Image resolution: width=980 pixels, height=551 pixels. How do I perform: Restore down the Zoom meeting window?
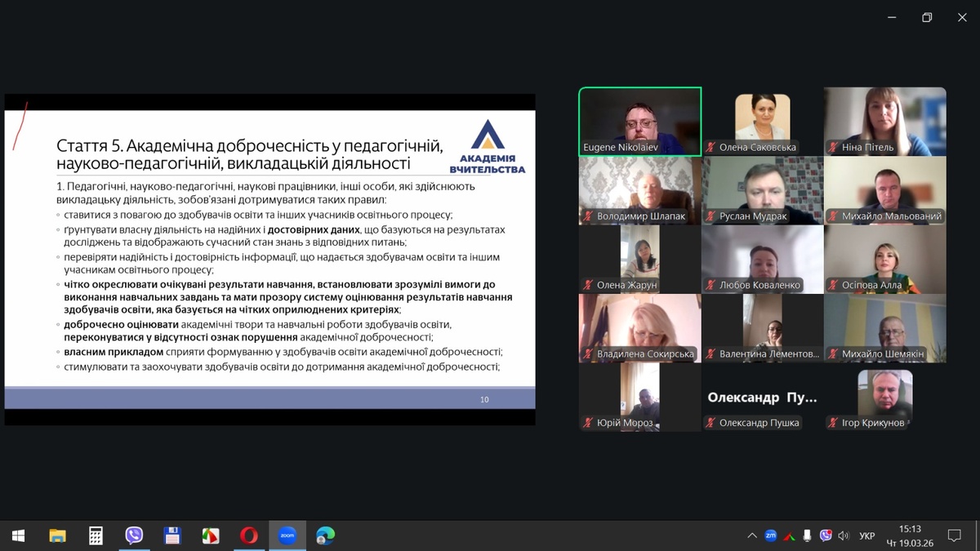[x=927, y=17]
